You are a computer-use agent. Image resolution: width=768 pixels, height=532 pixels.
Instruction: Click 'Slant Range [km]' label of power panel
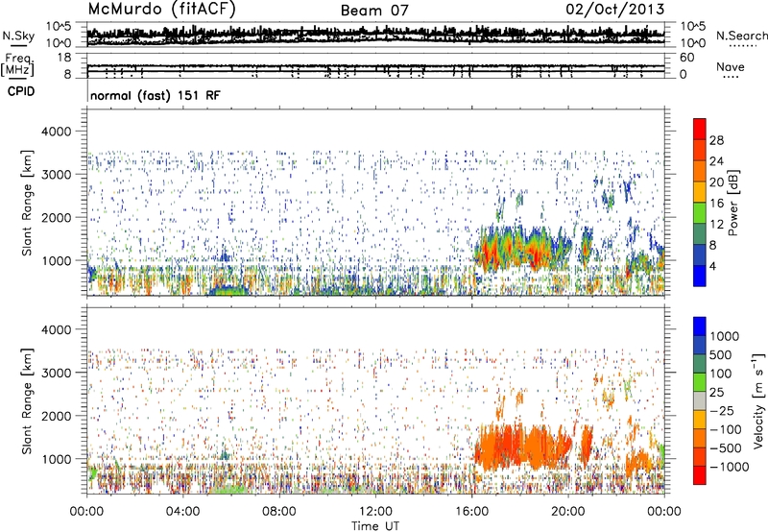tap(27, 203)
